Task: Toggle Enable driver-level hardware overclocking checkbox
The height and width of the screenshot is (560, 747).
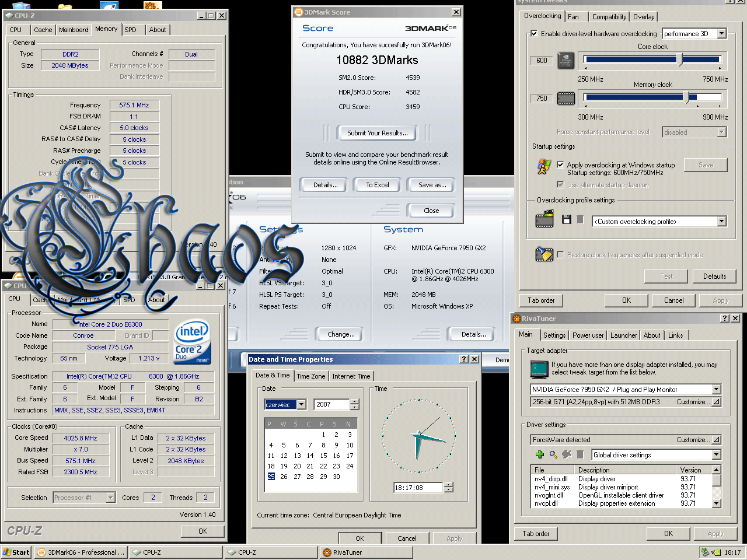Action: (x=534, y=34)
